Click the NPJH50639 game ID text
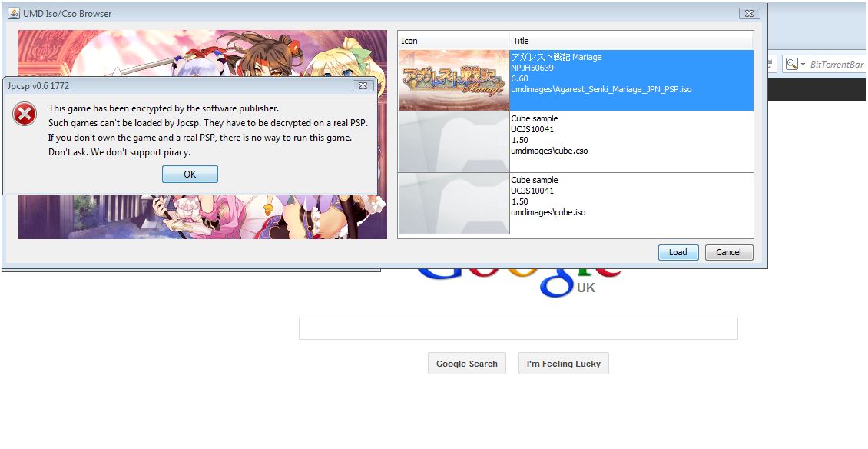Image resolution: width=868 pixels, height=449 pixels. (x=532, y=68)
